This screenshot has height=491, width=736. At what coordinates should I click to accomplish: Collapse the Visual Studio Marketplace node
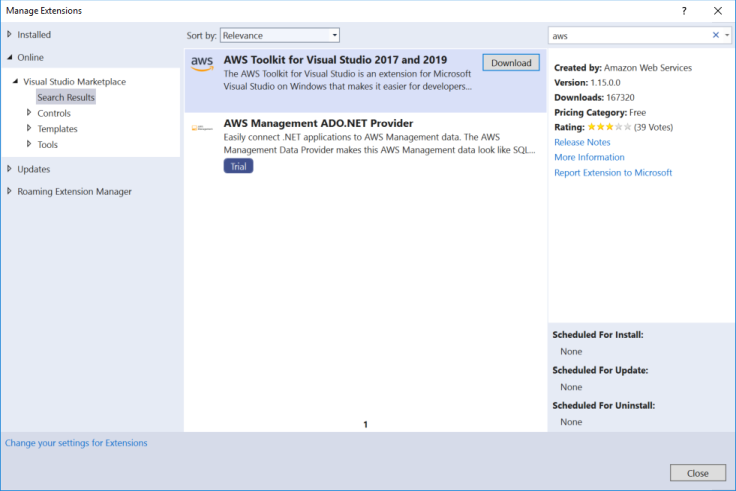(x=15, y=81)
